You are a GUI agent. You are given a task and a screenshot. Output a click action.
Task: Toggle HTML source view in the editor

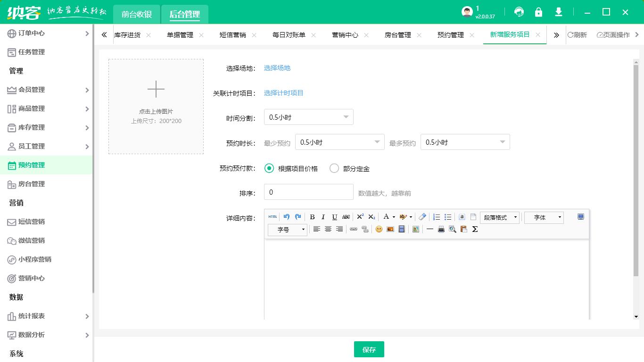tap(272, 217)
